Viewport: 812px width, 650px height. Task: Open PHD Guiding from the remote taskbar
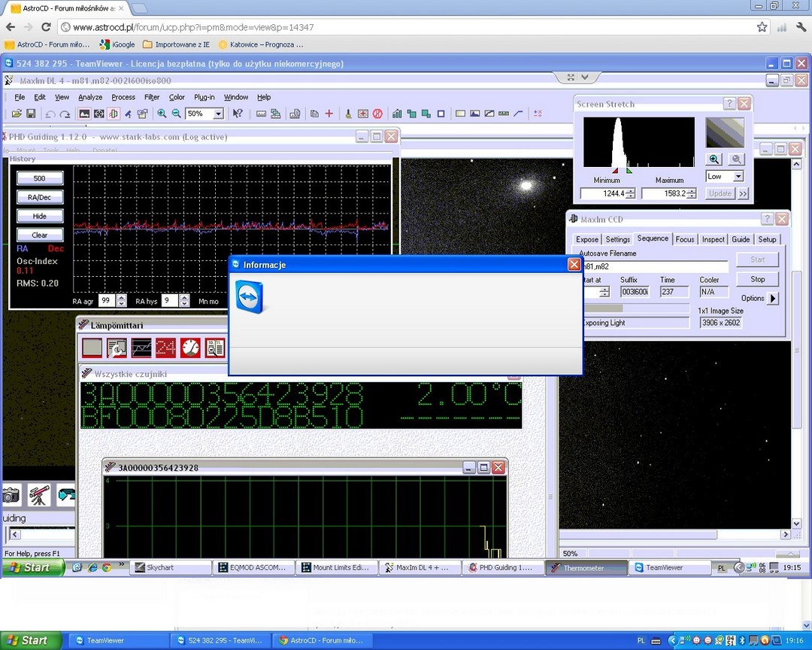point(504,567)
